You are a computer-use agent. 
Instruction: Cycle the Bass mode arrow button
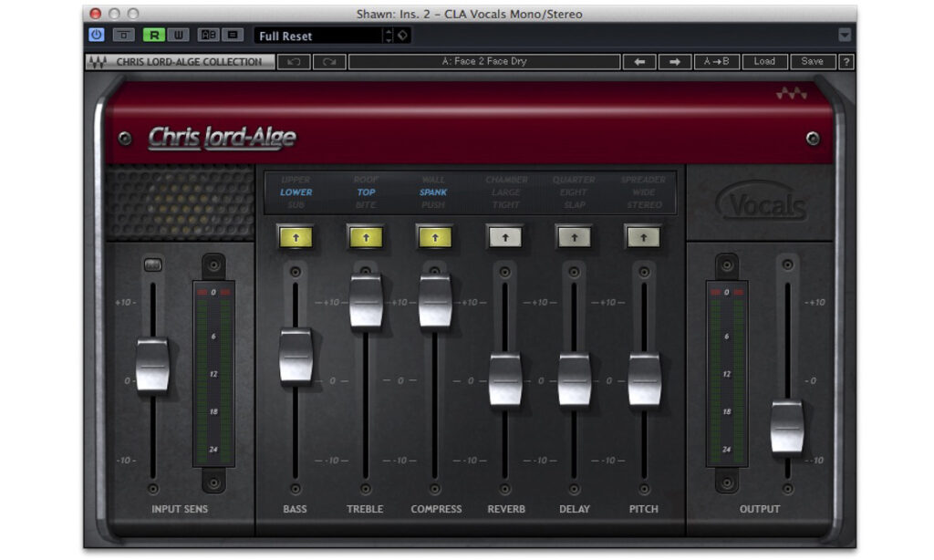coord(296,237)
